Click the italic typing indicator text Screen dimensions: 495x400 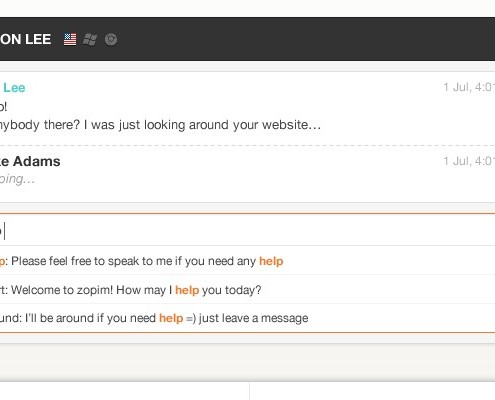17,179
